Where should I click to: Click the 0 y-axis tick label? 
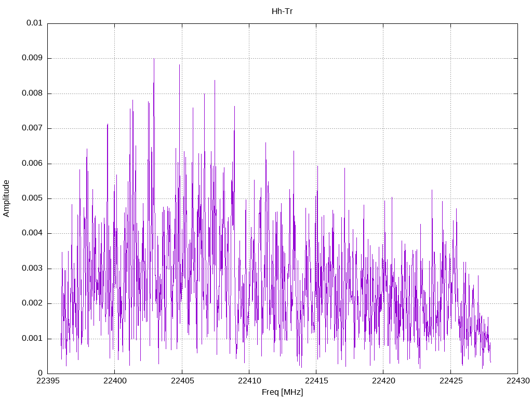point(41,373)
